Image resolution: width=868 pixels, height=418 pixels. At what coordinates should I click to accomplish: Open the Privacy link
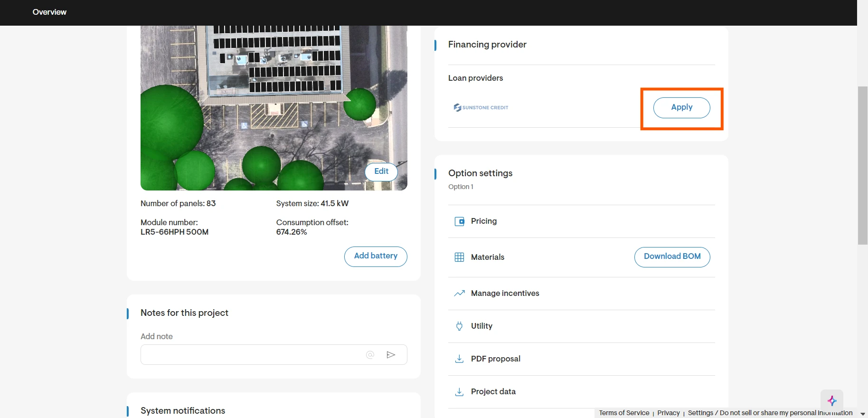click(x=669, y=413)
